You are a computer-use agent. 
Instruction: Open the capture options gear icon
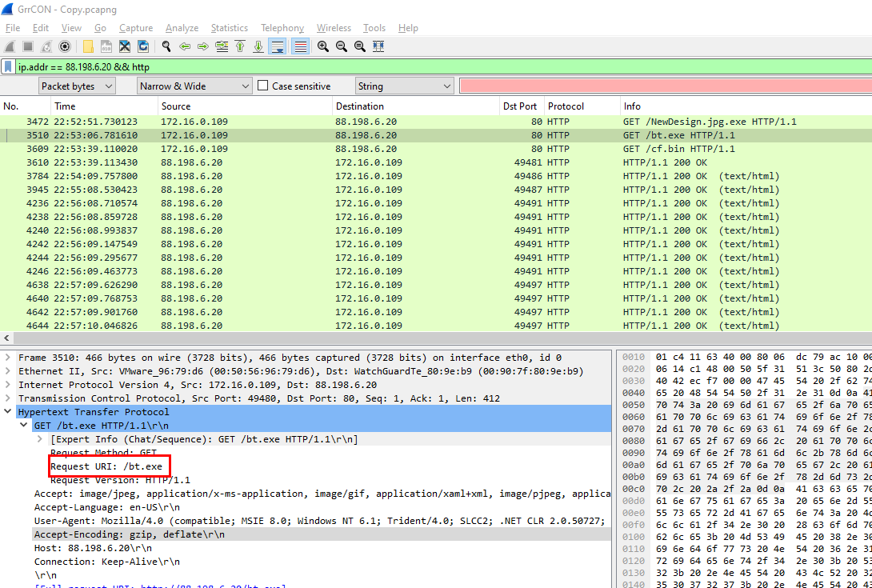pos(65,46)
